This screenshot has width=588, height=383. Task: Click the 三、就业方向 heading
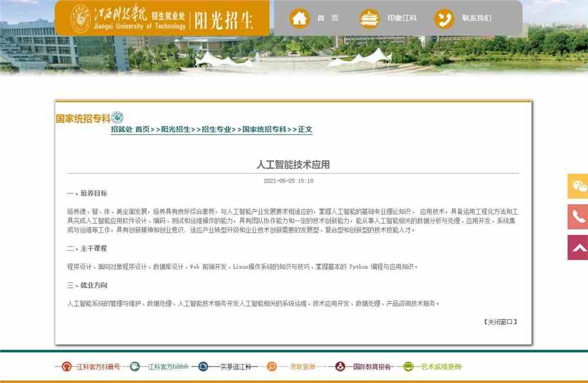(87, 285)
